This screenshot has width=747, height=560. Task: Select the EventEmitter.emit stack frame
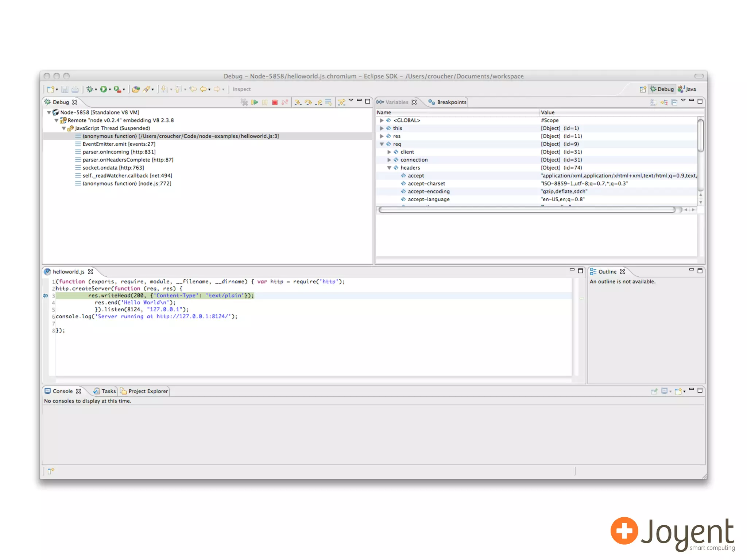[x=119, y=144]
